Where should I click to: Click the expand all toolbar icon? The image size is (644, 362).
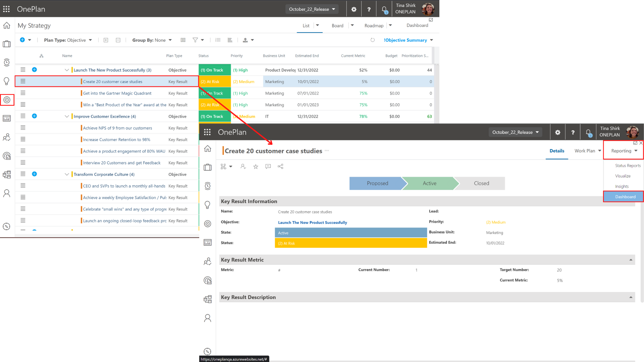coord(106,40)
